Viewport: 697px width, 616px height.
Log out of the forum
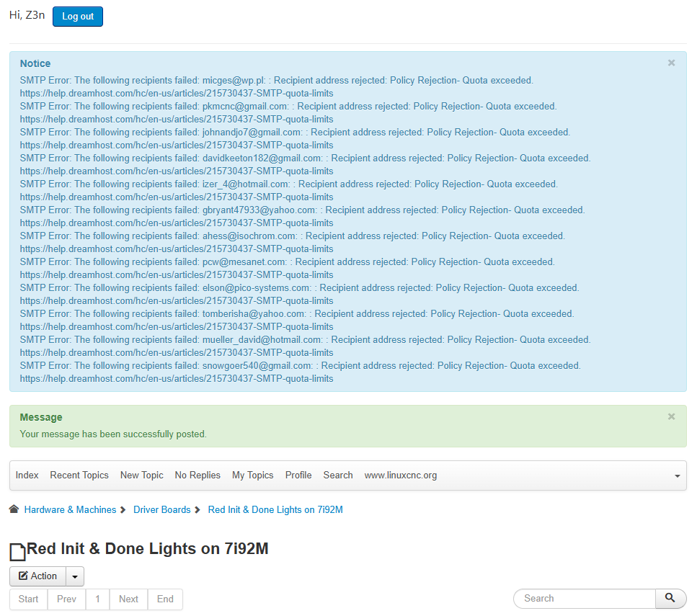click(x=78, y=17)
